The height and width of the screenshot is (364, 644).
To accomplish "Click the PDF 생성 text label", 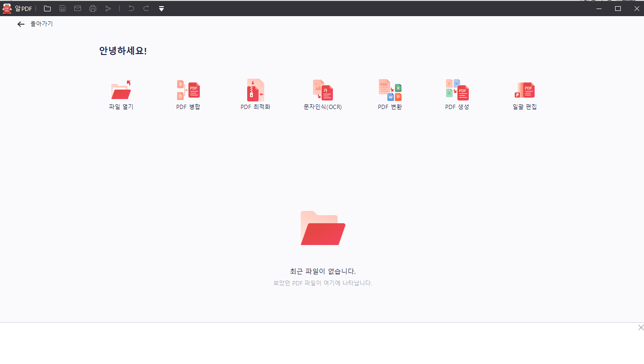I will click(457, 107).
